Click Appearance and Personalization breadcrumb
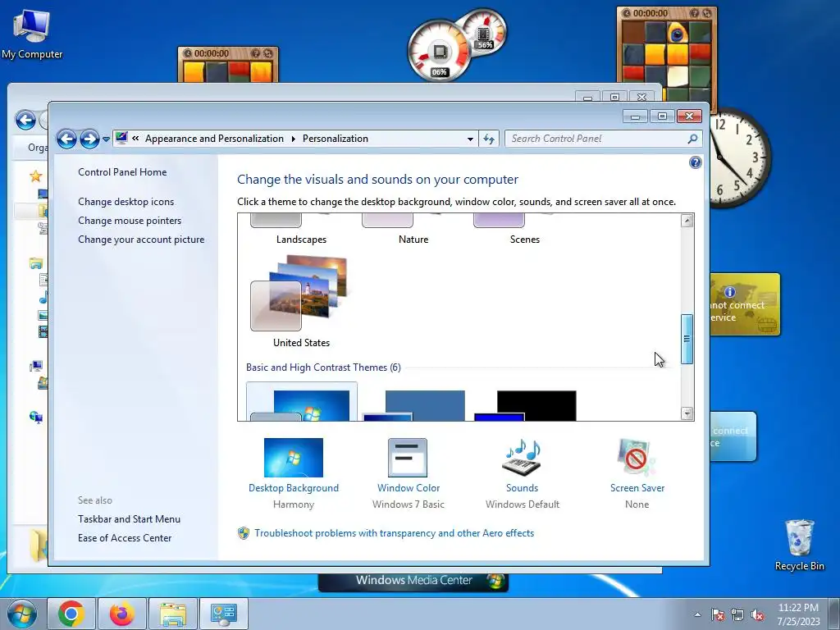Screen dimensions: 840x630 pyautogui.click(x=214, y=139)
